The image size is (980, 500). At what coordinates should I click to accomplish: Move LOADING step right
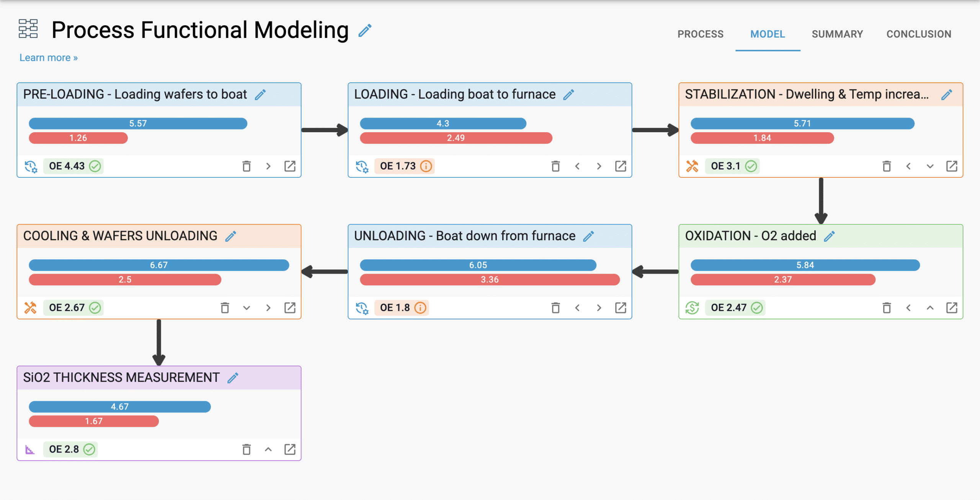(x=599, y=166)
